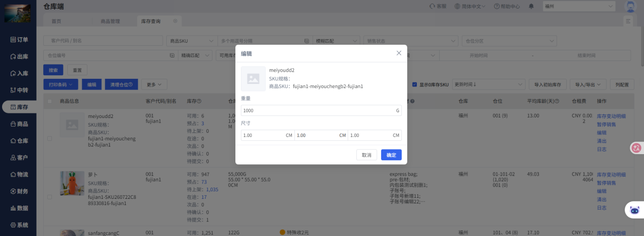Check the meiyoudd2 row checkbox

(49, 138)
